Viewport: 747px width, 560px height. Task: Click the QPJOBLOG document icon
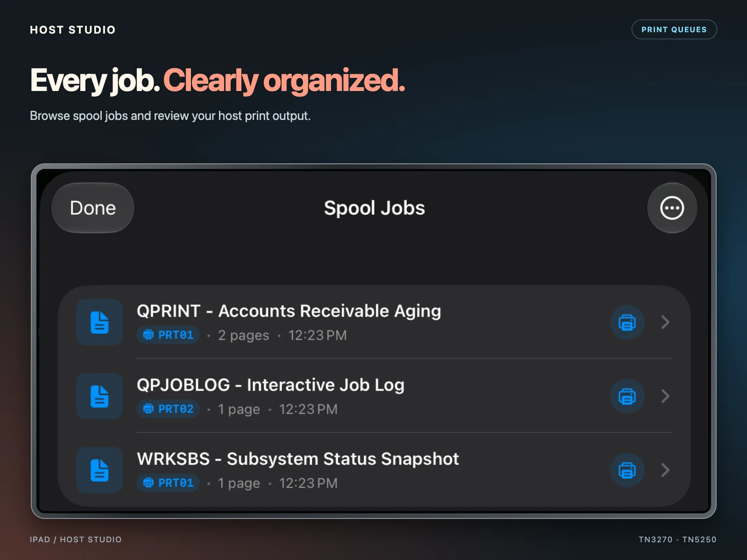point(99,396)
